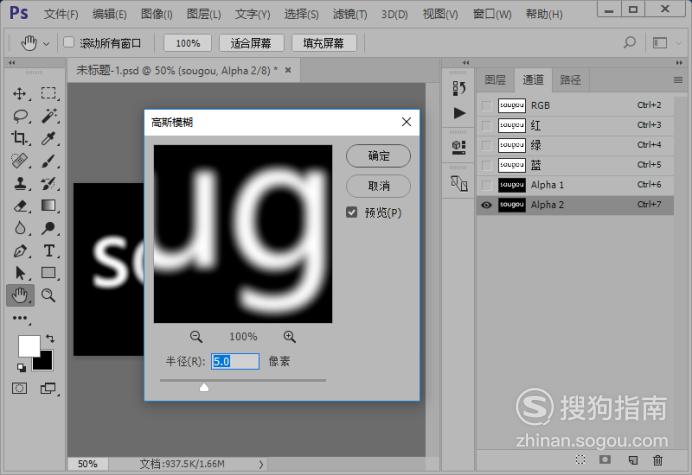Open the Image menu
The image size is (692, 475).
[157, 14]
